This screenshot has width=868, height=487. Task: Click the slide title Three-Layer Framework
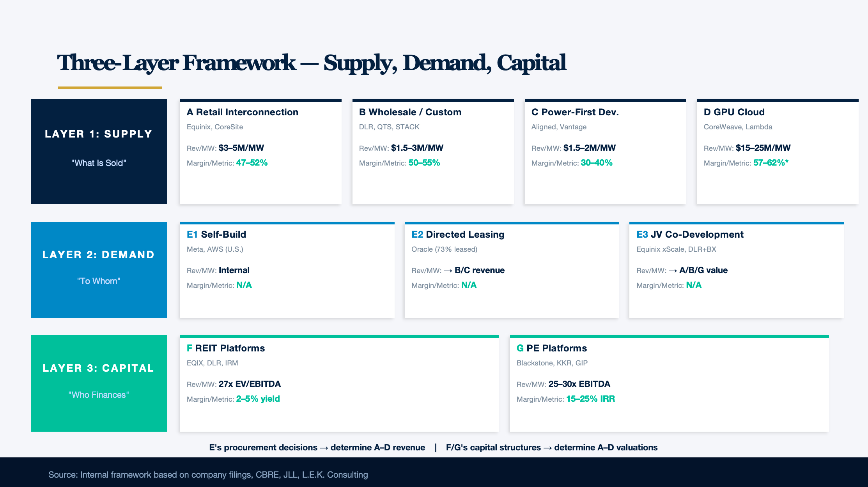click(312, 63)
